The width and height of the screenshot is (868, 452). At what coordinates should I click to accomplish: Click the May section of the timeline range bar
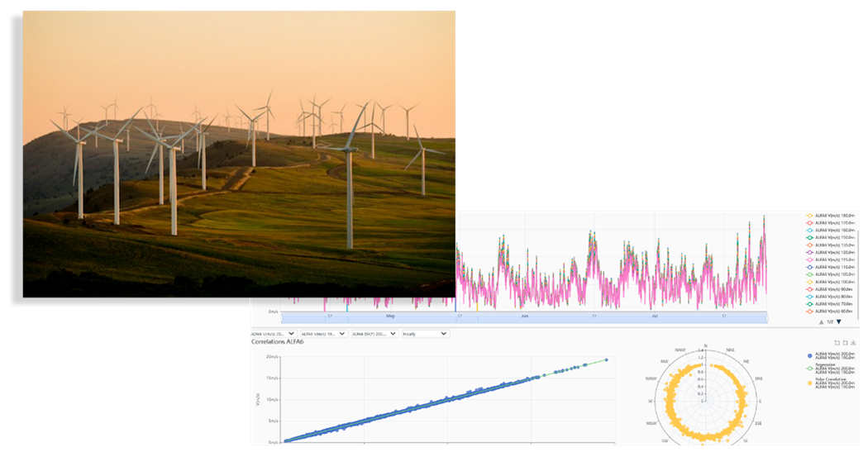(x=390, y=316)
